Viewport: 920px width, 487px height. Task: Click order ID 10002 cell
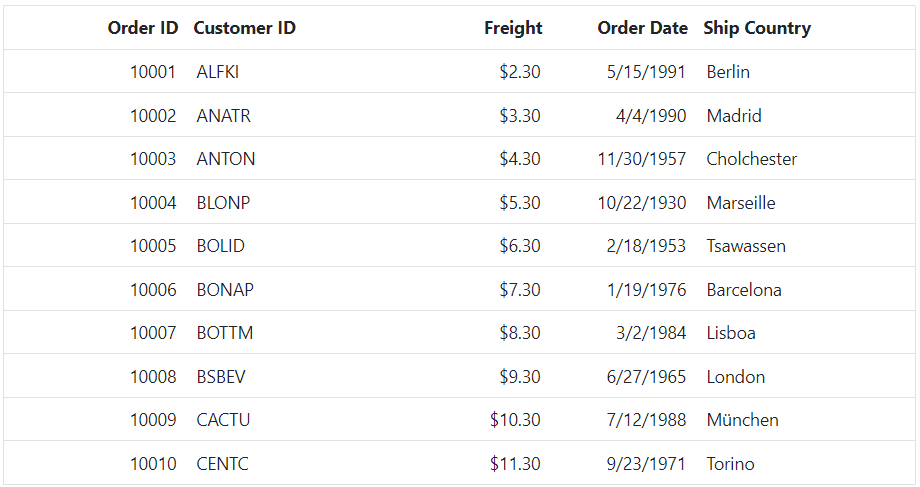(x=153, y=116)
